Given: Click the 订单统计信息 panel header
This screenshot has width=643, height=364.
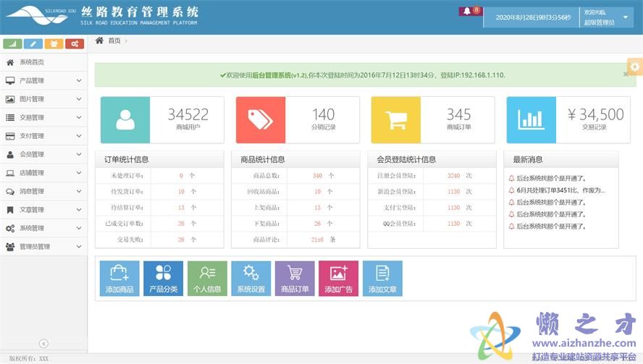Looking at the screenshot, I should tap(159, 159).
